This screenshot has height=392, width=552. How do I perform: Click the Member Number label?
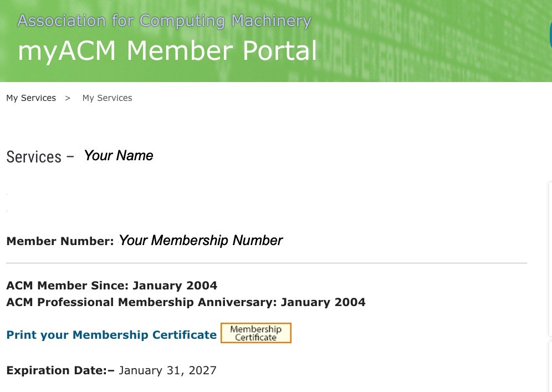coord(60,241)
